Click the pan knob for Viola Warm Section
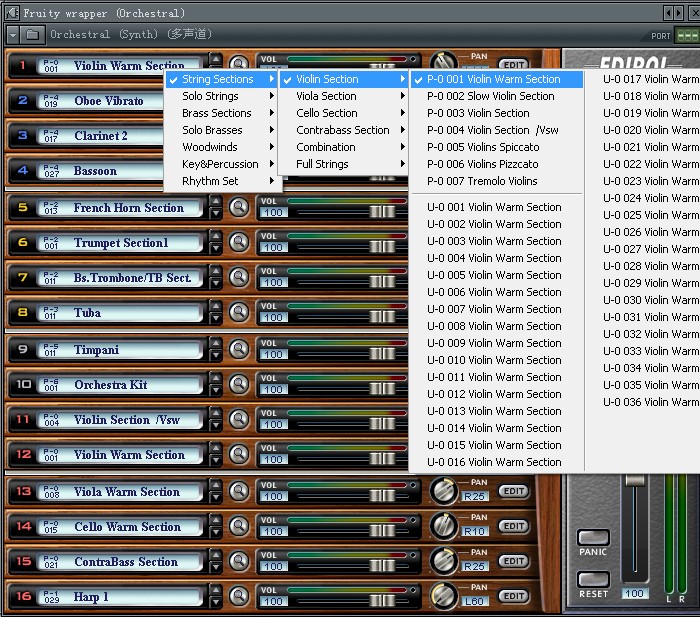Viewport: 700px width, 617px height. click(443, 491)
